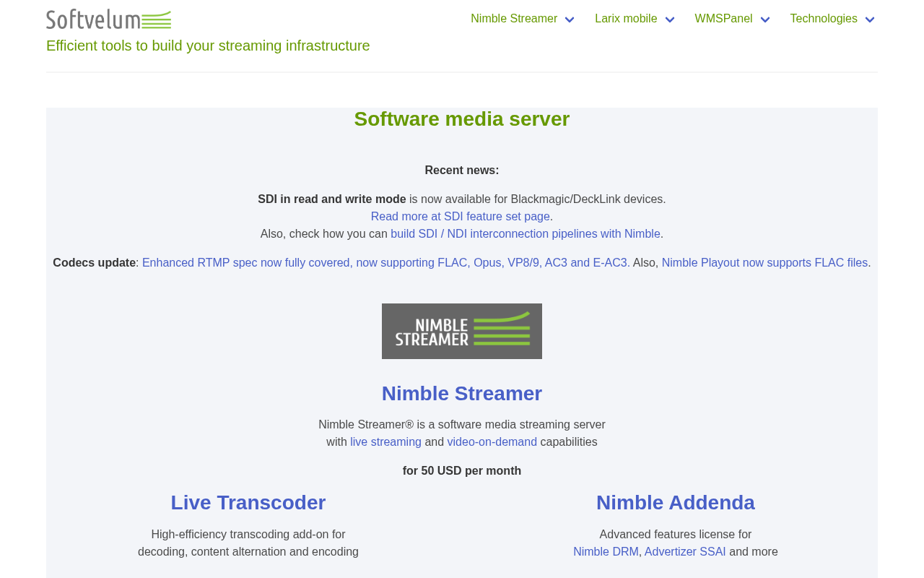Viewport: 924px width, 578px height.
Task: Click 'Advanced features license for' text
Action: [676, 535]
